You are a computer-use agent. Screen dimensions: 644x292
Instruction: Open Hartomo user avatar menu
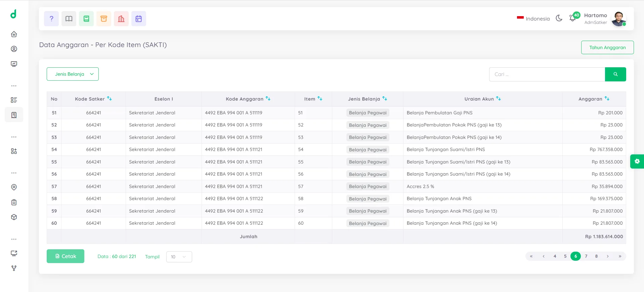(x=618, y=19)
